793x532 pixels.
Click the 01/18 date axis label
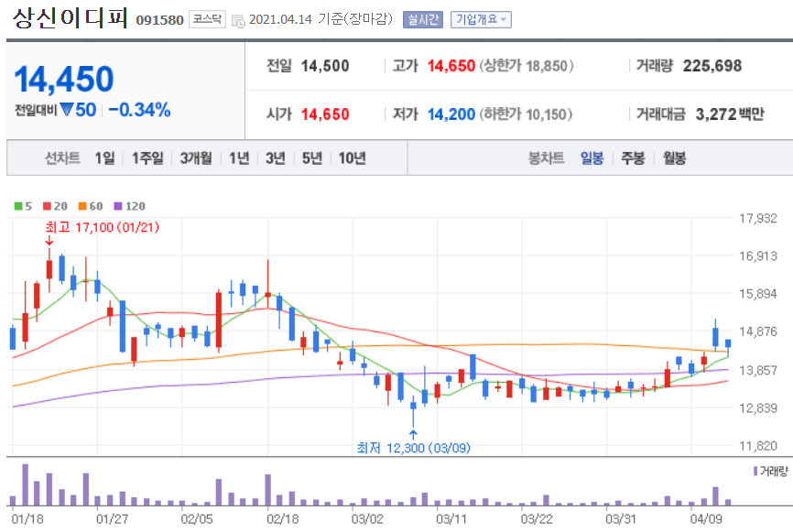27,519
